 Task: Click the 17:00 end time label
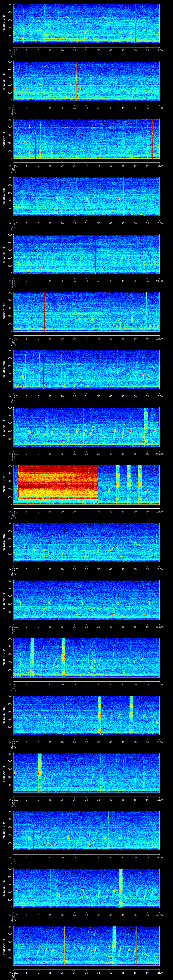point(159,50)
